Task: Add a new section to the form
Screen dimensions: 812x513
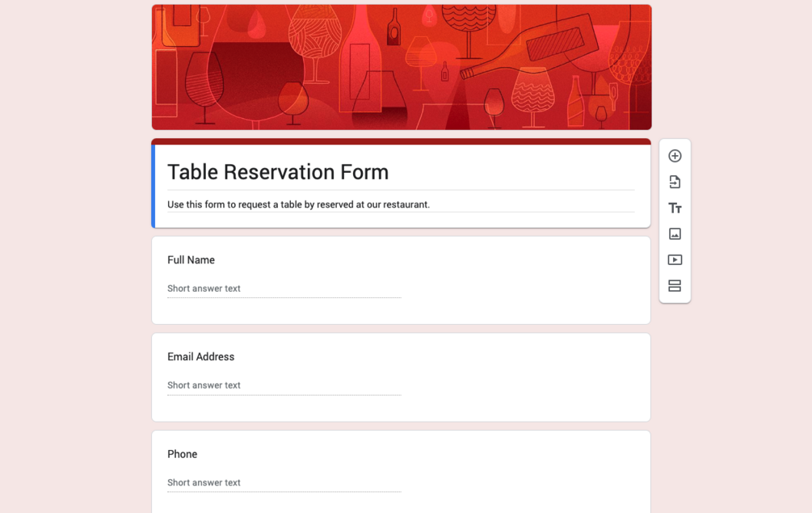Action: pos(675,286)
